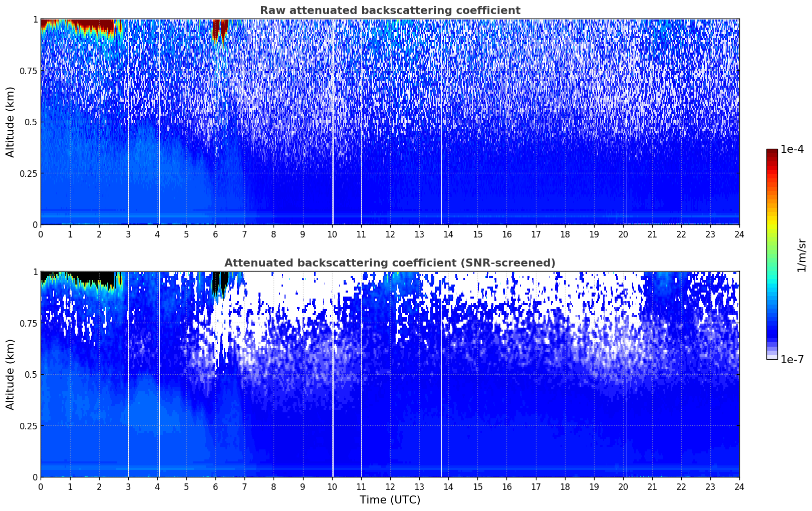This screenshot has height=511, width=812.
Task: Click the 'Time (UTC)' axis label
Action: click(390, 500)
